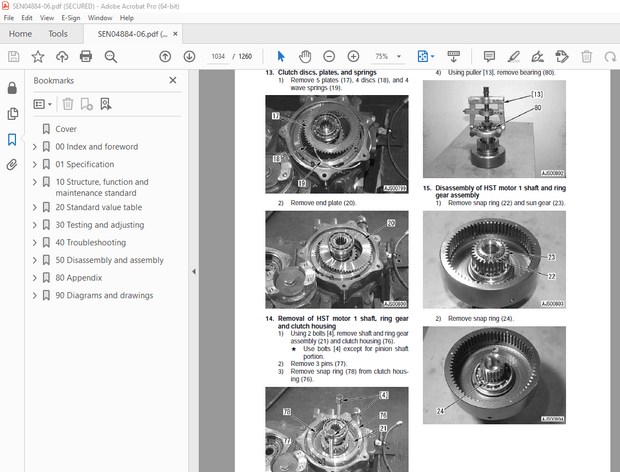Click find current bookmark icon
This screenshot has width=620, height=472.
[x=106, y=104]
